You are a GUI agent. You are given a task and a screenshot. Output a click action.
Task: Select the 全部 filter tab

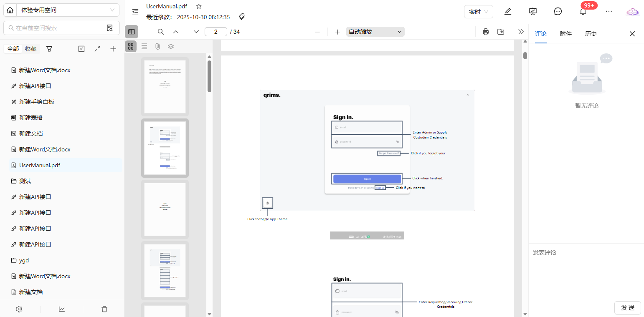coord(13,49)
